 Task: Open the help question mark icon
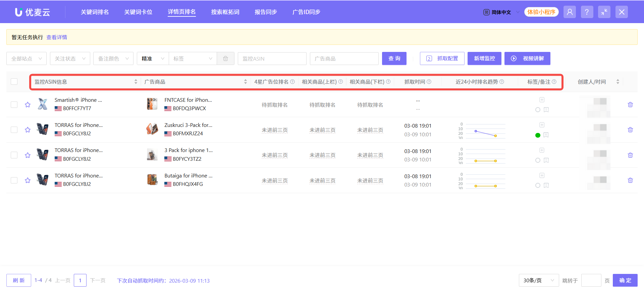[x=587, y=12]
